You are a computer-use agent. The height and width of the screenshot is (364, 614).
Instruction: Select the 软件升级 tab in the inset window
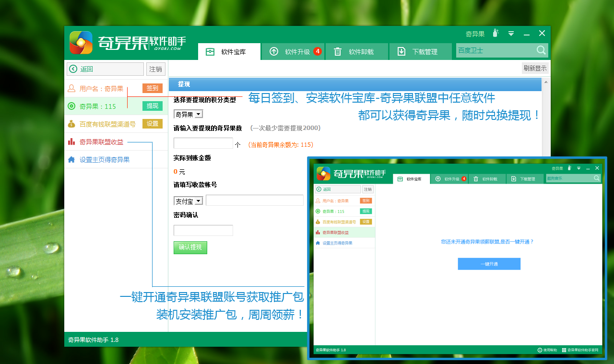tap(449, 179)
